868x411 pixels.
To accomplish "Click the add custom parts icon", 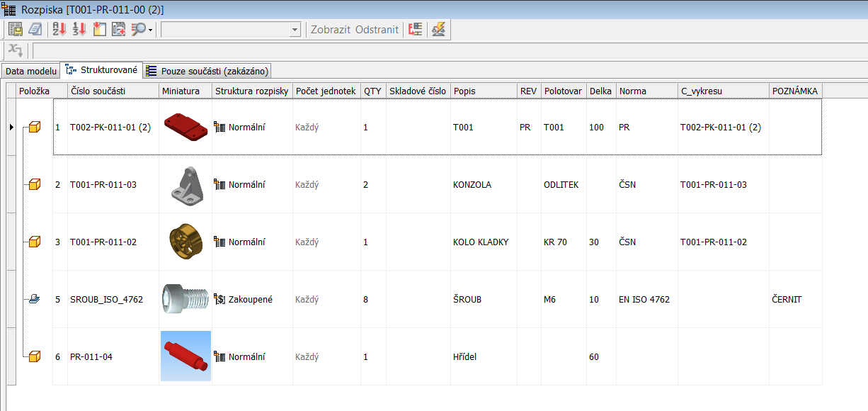I will pyautogui.click(x=118, y=30).
